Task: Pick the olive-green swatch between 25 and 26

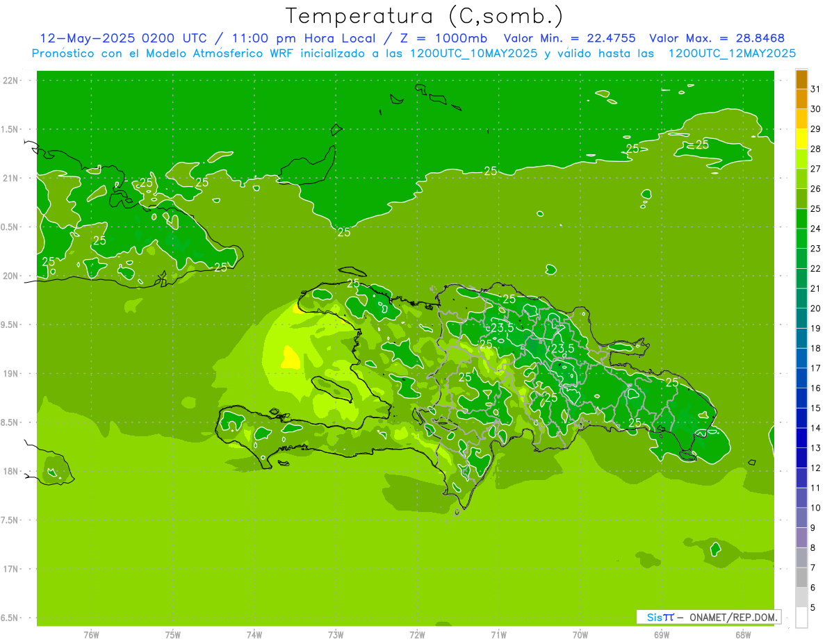Action: point(801,198)
